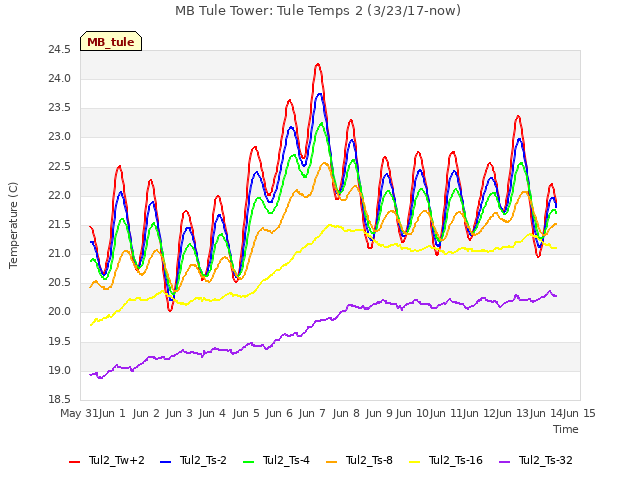The height and width of the screenshot is (480, 640).
Task: Click the Jun 8 x-axis label
Action: 346,413
